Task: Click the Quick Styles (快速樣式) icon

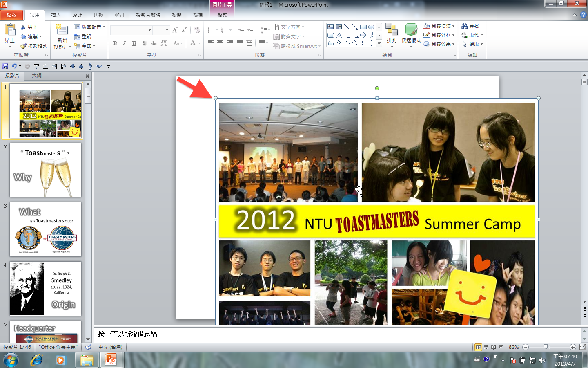Action: coord(411,30)
